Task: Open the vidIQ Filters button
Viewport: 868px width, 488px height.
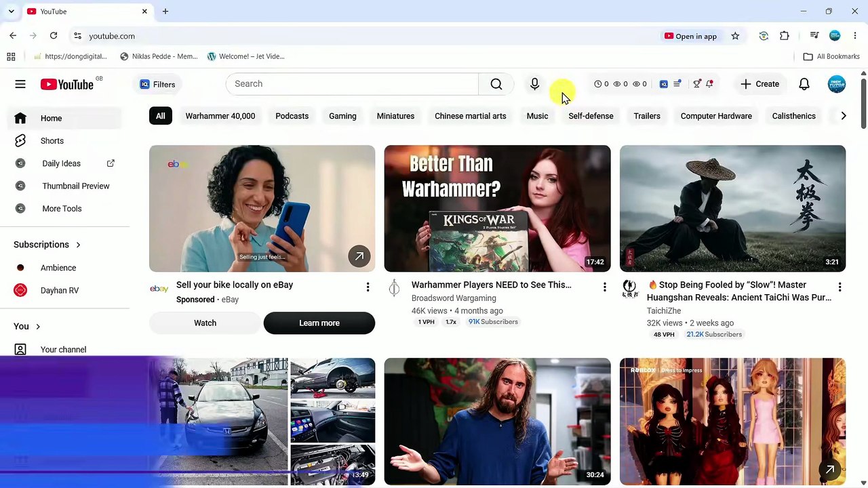Action: pos(157,85)
